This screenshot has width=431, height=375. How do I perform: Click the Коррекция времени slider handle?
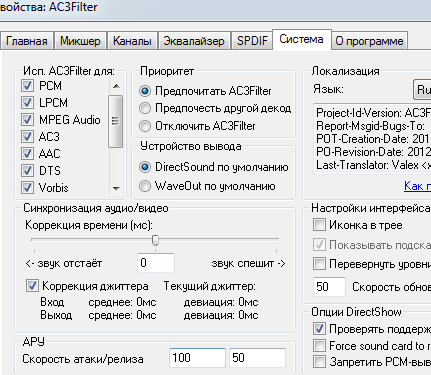(155, 240)
